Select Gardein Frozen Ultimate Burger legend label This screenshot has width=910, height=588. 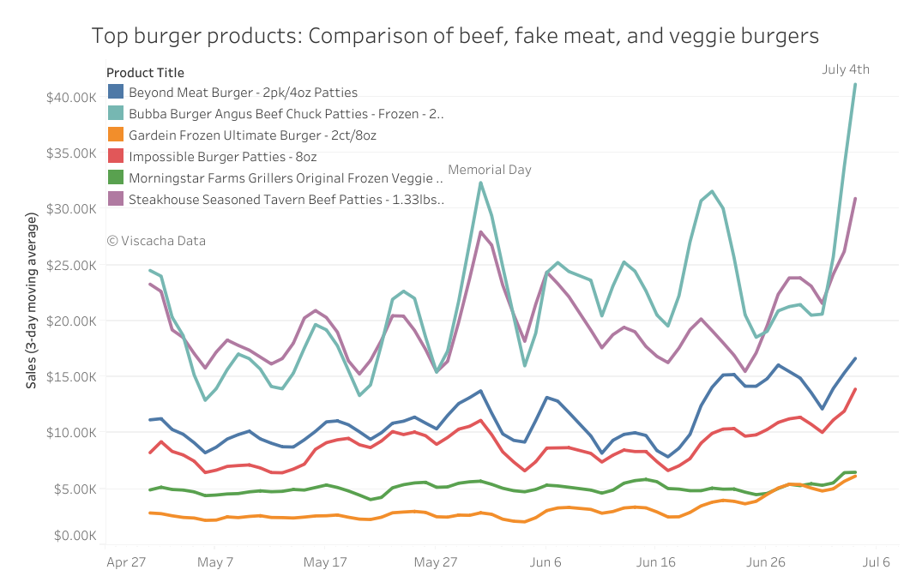[252, 135]
